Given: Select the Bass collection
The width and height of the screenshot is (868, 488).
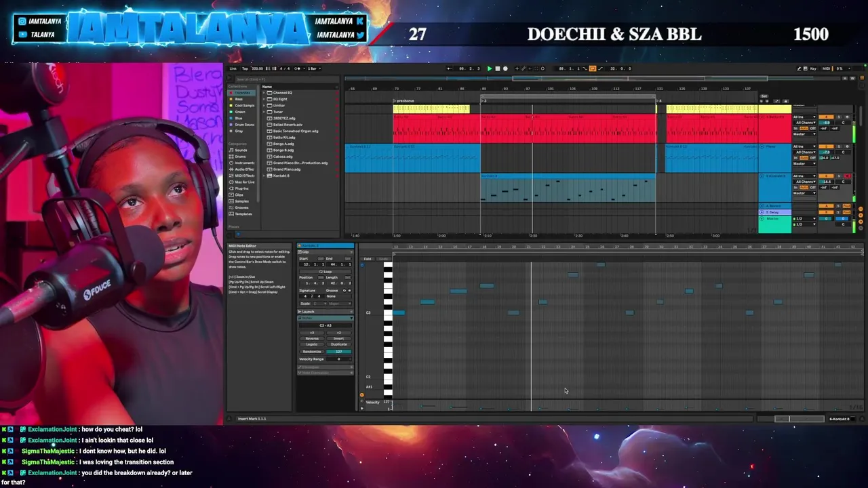Looking at the screenshot, I should 242,99.
